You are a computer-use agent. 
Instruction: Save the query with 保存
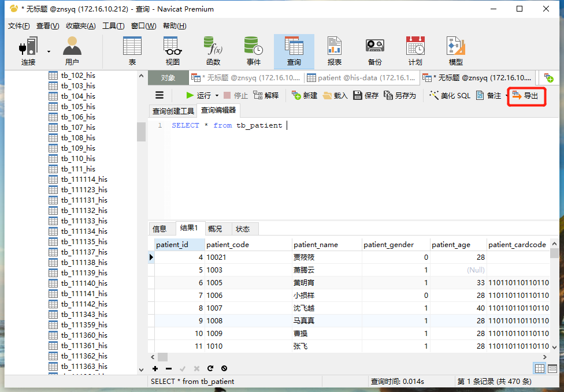tap(365, 95)
